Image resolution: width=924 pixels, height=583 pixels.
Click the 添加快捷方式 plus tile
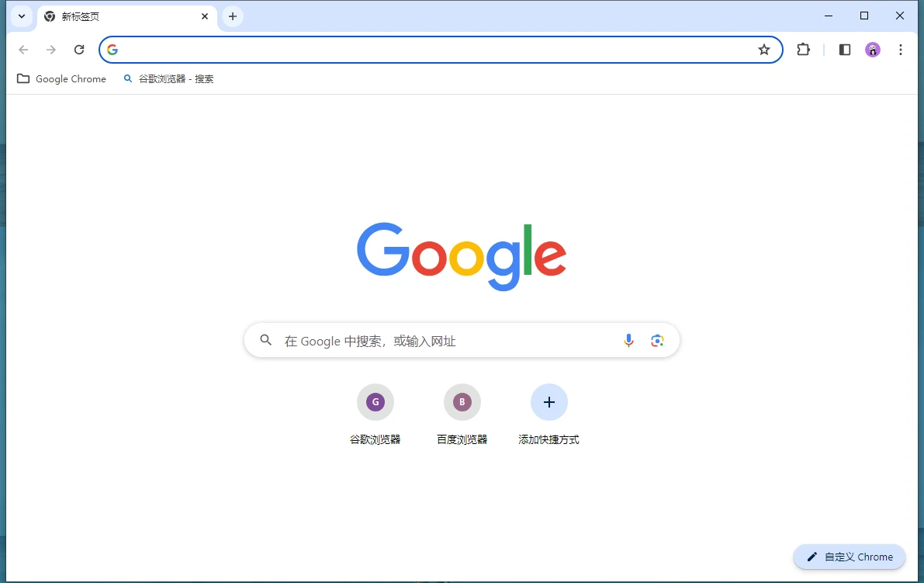[549, 415]
